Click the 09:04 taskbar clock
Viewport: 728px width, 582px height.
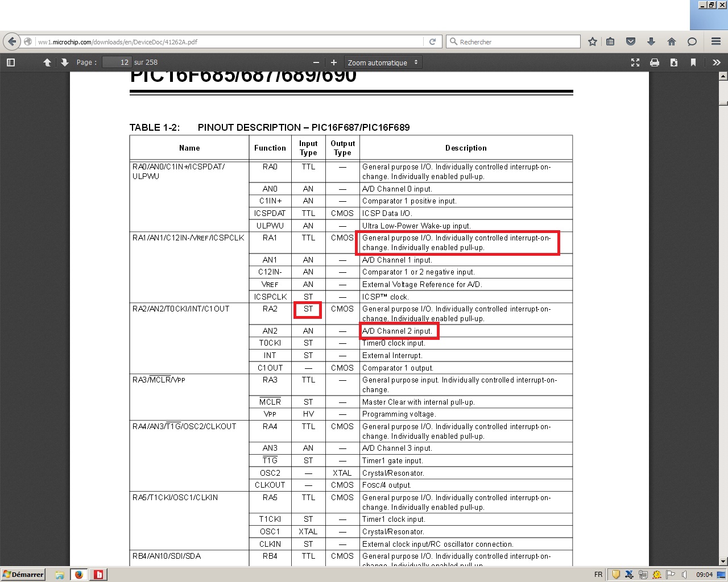pos(704,575)
